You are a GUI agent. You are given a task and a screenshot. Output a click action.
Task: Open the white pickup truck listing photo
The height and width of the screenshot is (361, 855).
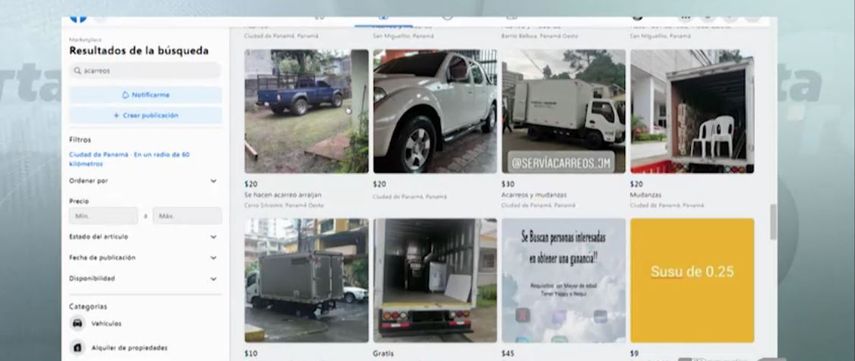click(435, 111)
